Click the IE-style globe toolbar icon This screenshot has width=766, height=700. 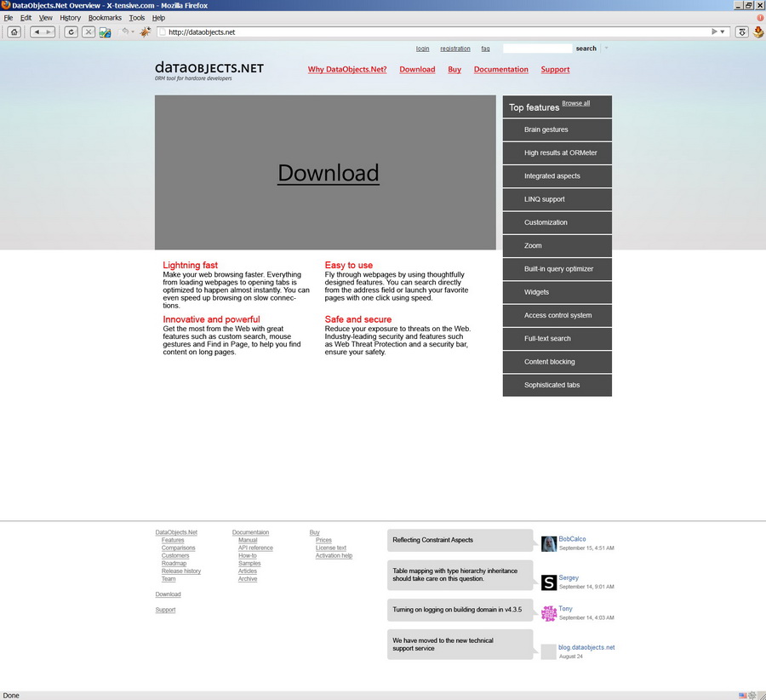tap(105, 32)
